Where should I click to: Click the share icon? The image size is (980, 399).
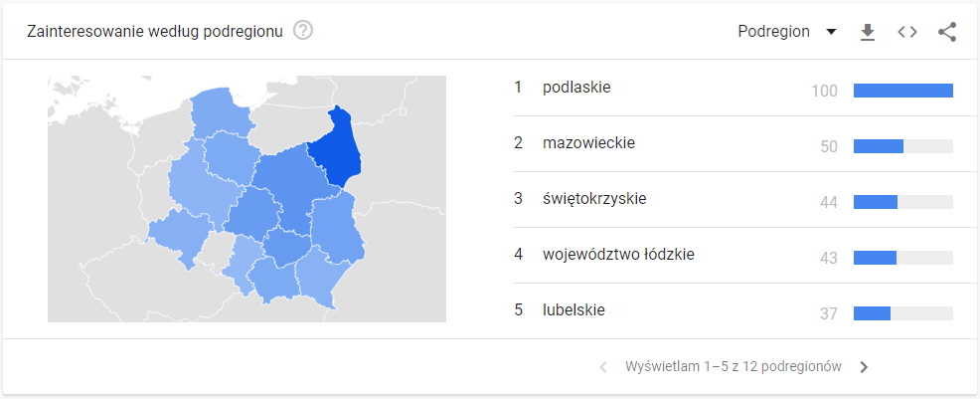[x=946, y=32]
